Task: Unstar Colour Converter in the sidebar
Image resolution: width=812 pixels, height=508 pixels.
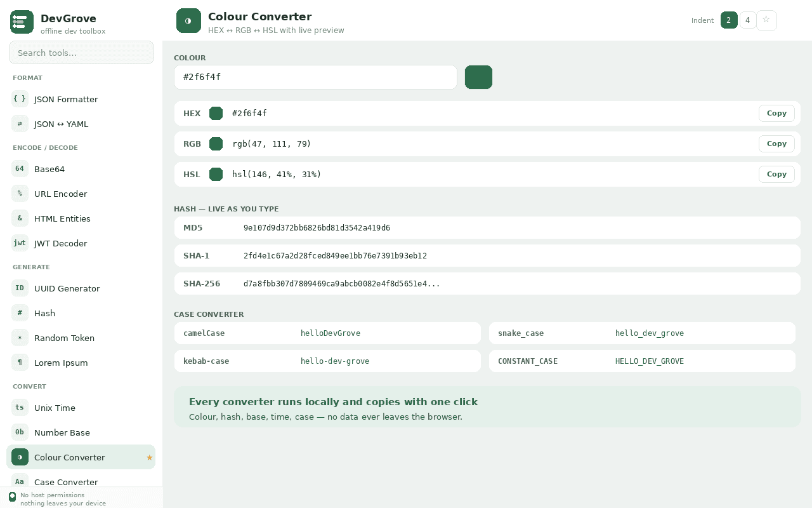Action: [150, 457]
